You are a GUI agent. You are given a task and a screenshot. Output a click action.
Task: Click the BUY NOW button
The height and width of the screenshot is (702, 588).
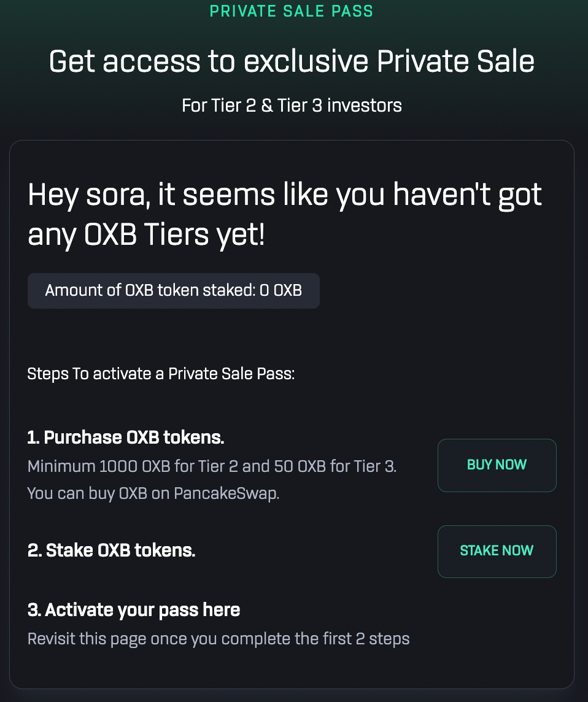point(497,465)
